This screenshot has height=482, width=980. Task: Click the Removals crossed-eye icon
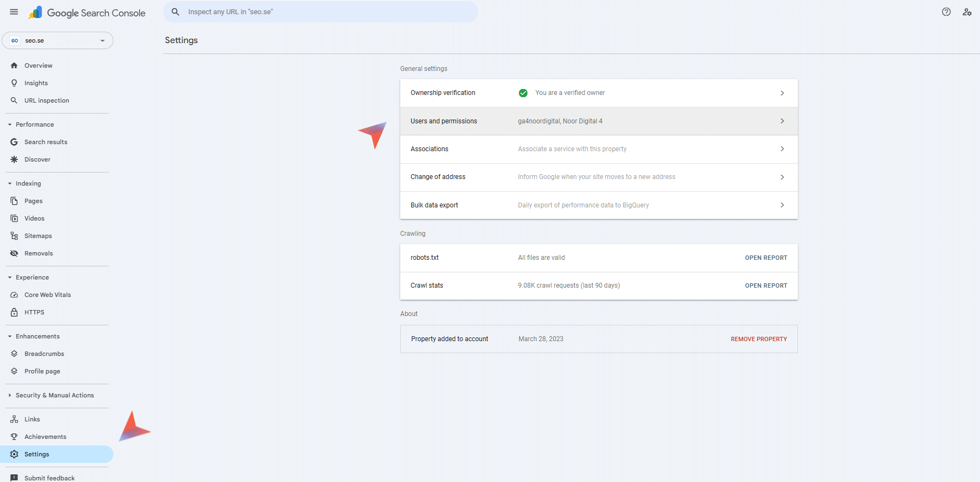click(14, 253)
